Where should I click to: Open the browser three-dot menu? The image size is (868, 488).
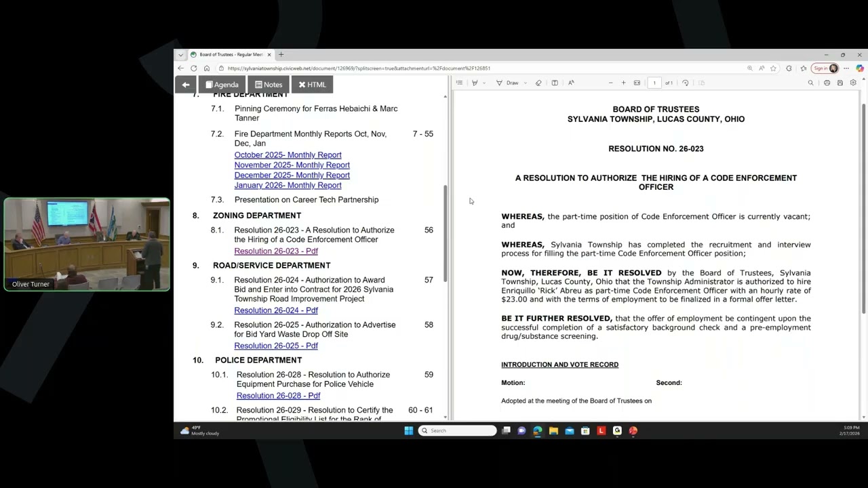point(846,68)
